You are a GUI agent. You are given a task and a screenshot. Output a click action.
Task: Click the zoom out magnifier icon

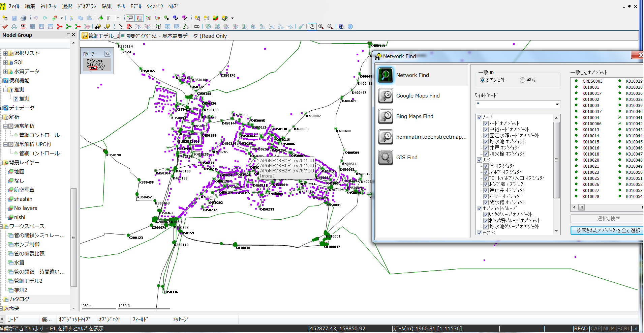pos(330,26)
